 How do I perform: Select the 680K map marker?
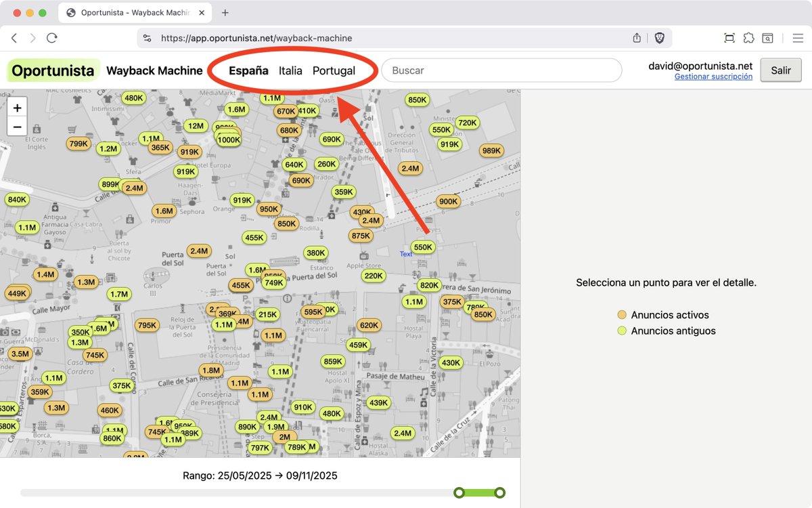point(289,131)
